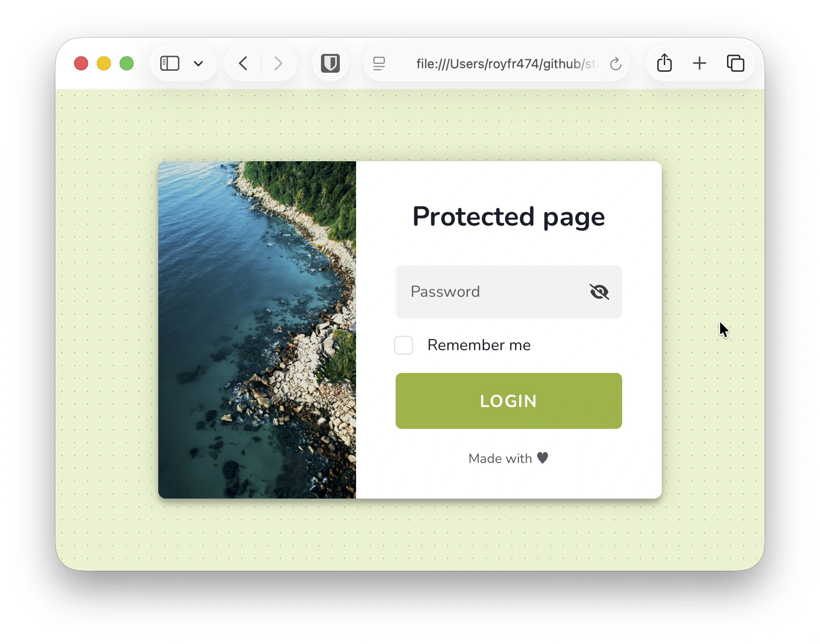Go forward with the right arrow
The image size is (820, 644).
[278, 63]
